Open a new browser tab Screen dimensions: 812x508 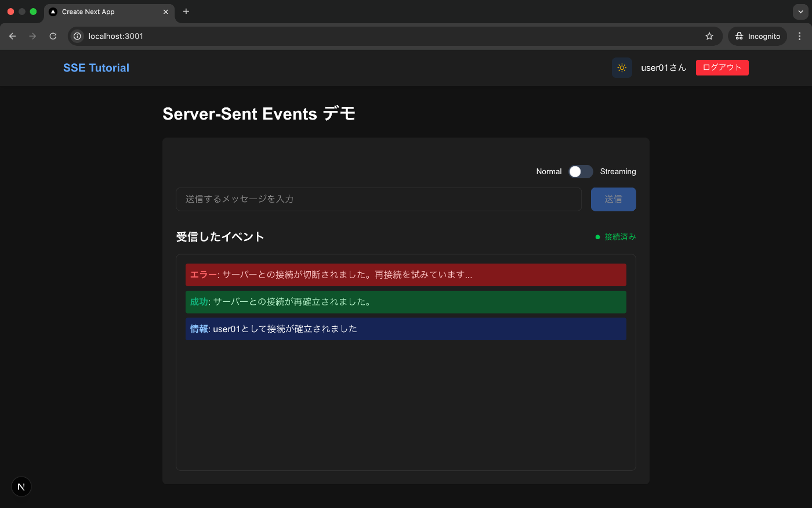[x=186, y=12]
